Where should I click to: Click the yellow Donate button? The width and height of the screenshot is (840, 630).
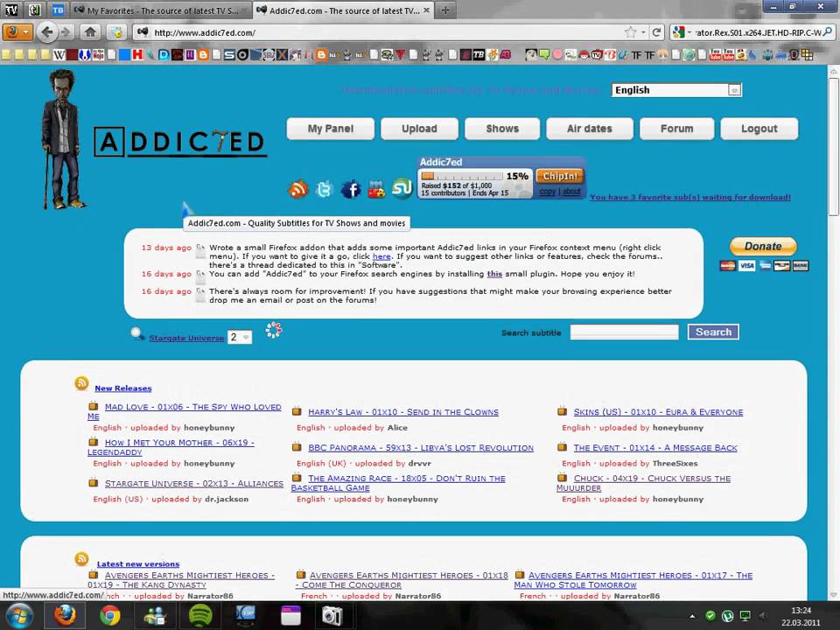click(x=763, y=247)
